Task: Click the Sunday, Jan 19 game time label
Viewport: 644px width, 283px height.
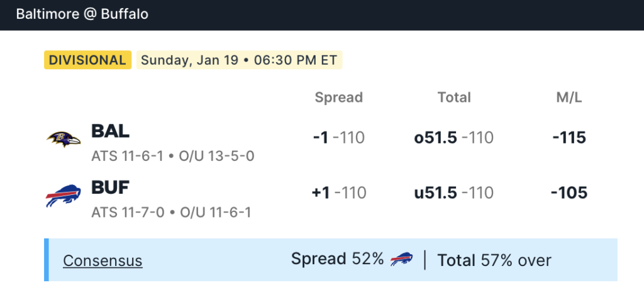Action: tap(239, 60)
